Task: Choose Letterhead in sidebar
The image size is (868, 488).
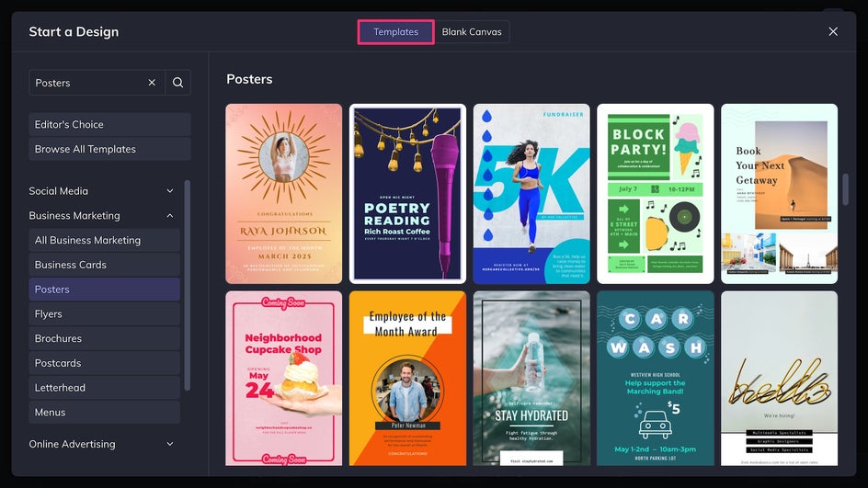Action: click(x=104, y=387)
